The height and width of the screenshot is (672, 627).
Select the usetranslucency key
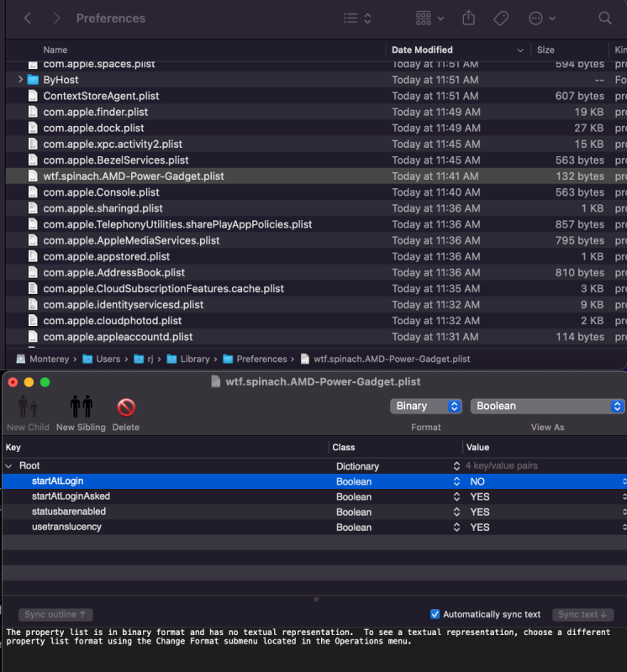(x=66, y=528)
